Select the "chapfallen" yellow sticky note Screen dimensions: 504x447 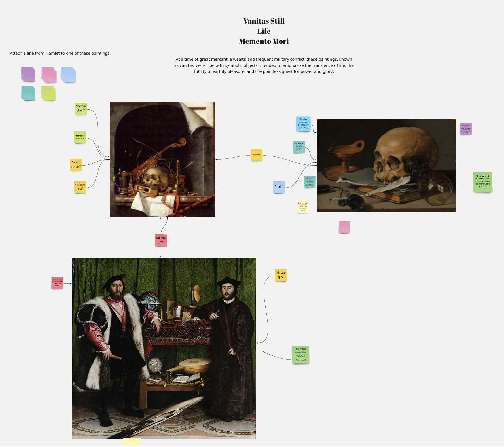(x=256, y=155)
